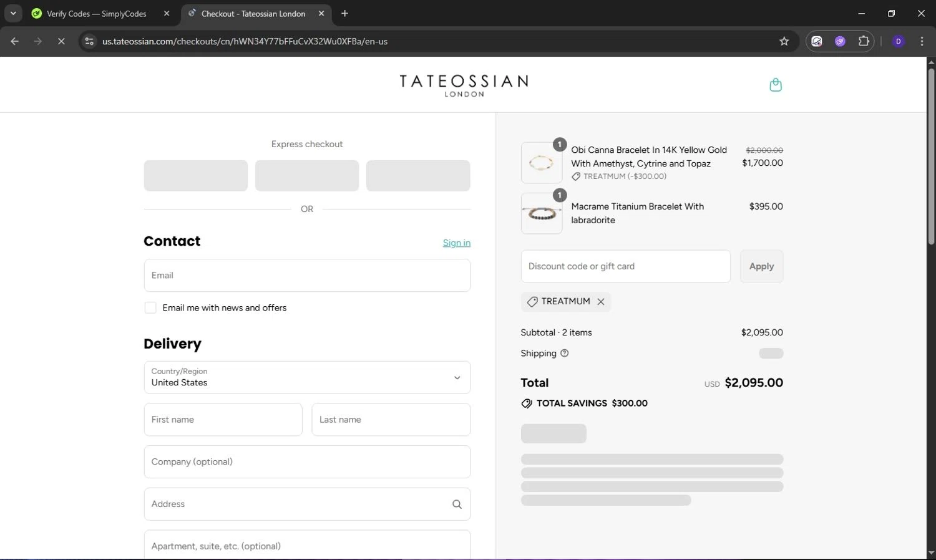Click the Macrame Titanium Bracelet product name
Viewport: 936px width, 560px height.
[637, 213]
